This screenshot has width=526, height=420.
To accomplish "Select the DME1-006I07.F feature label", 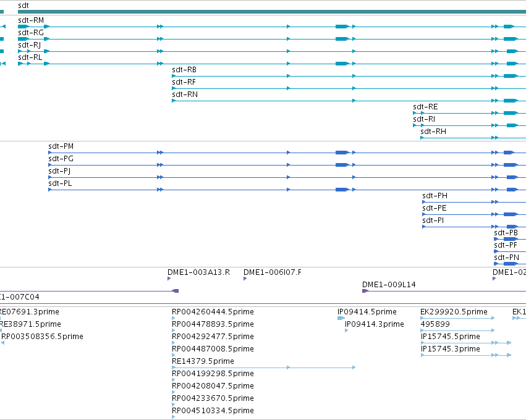I will [273, 272].
